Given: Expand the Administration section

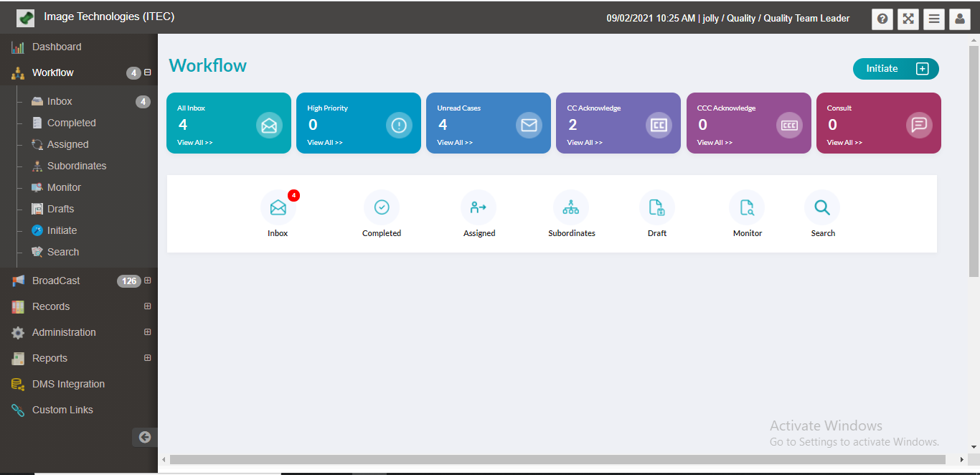Looking at the screenshot, I should [x=148, y=332].
